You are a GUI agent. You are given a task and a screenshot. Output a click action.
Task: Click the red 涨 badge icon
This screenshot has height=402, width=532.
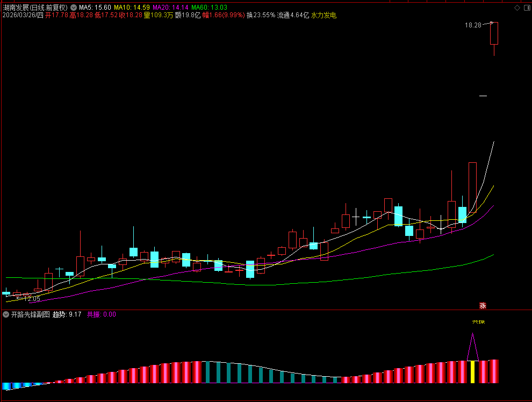tap(483, 306)
